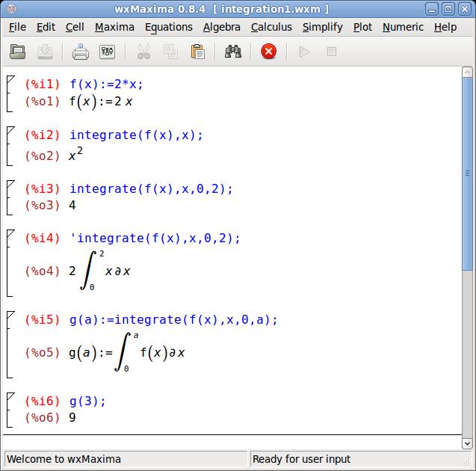Click the Stop animation square icon
The height and width of the screenshot is (471, 476).
[332, 52]
